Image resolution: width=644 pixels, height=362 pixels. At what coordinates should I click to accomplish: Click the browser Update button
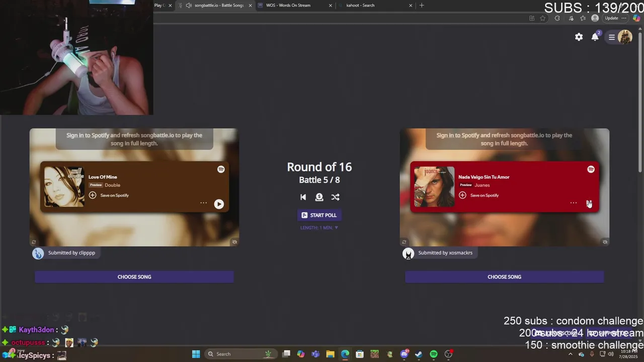coord(616,18)
